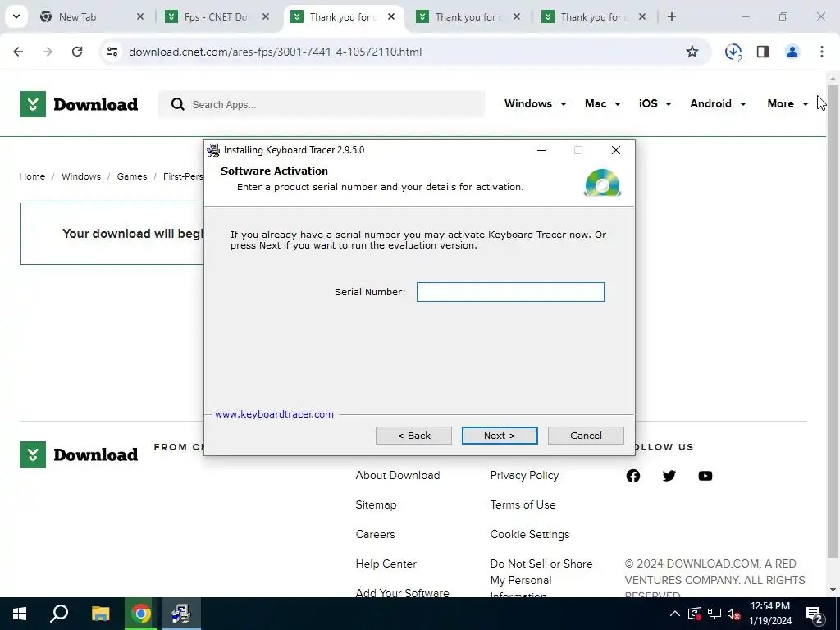840x630 pixels.
Task: Bookmark this page with star icon
Action: tap(692, 52)
